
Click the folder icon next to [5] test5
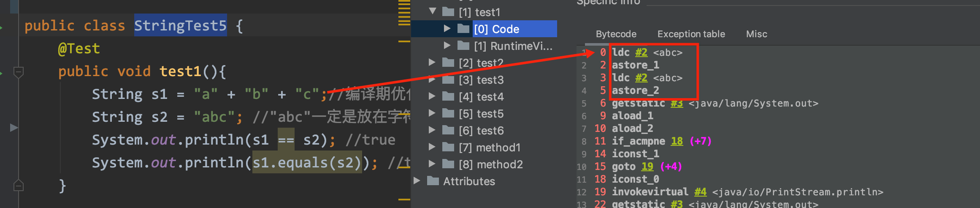pyautogui.click(x=448, y=113)
